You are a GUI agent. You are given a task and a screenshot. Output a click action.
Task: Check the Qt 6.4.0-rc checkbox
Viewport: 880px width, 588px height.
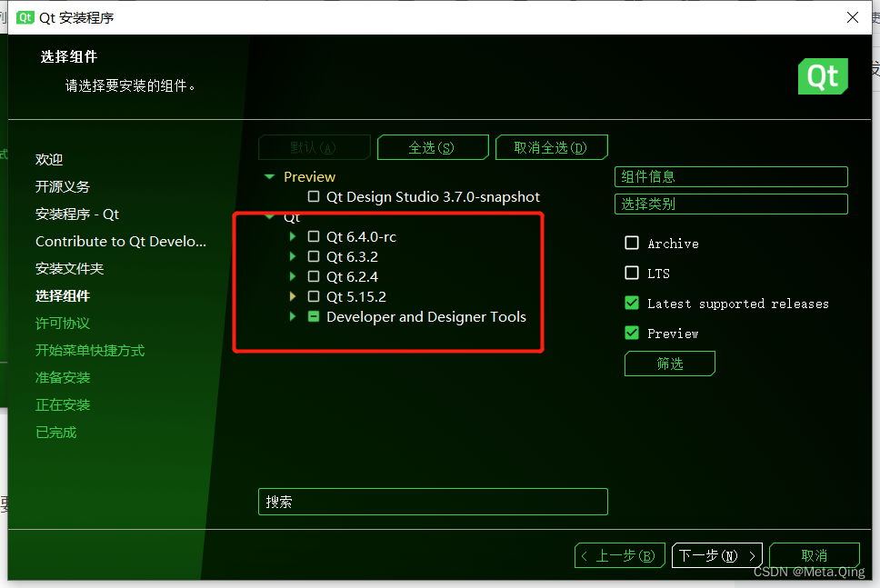click(x=314, y=236)
